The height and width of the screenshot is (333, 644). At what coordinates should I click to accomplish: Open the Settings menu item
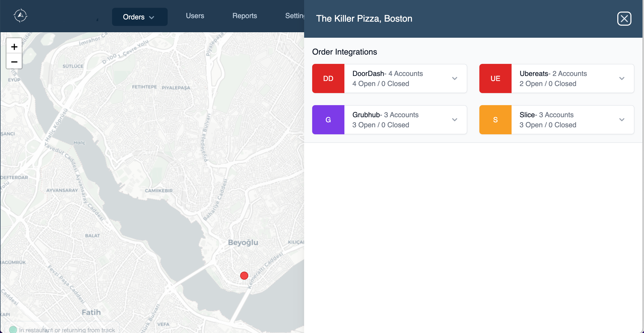tap(295, 16)
